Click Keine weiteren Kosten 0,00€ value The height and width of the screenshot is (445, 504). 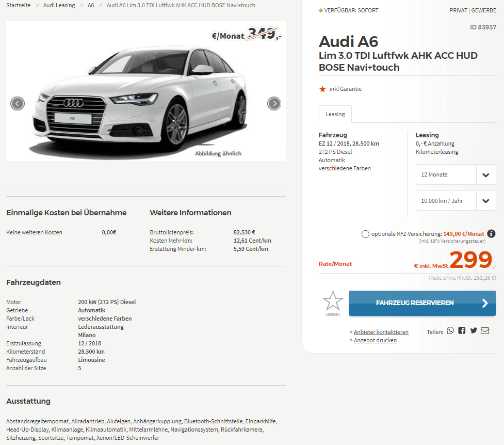(x=109, y=232)
